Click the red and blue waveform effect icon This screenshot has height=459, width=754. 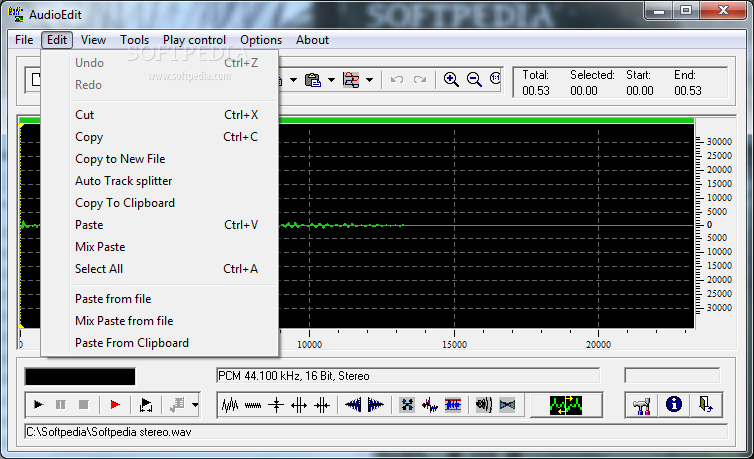pyautogui.click(x=429, y=406)
